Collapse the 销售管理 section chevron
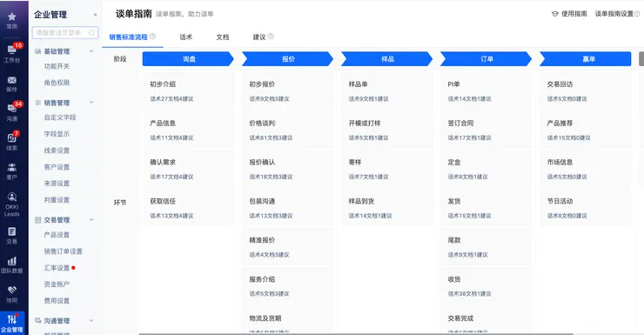This screenshot has width=644, height=335. 91,102
